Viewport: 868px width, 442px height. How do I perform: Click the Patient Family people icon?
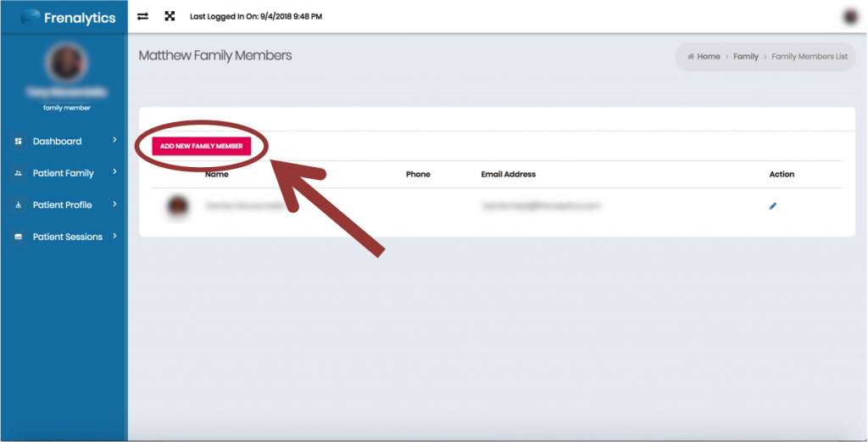coord(19,173)
